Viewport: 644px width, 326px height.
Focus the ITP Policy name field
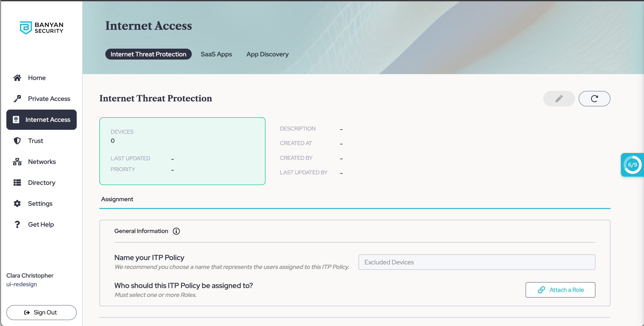pyautogui.click(x=477, y=262)
